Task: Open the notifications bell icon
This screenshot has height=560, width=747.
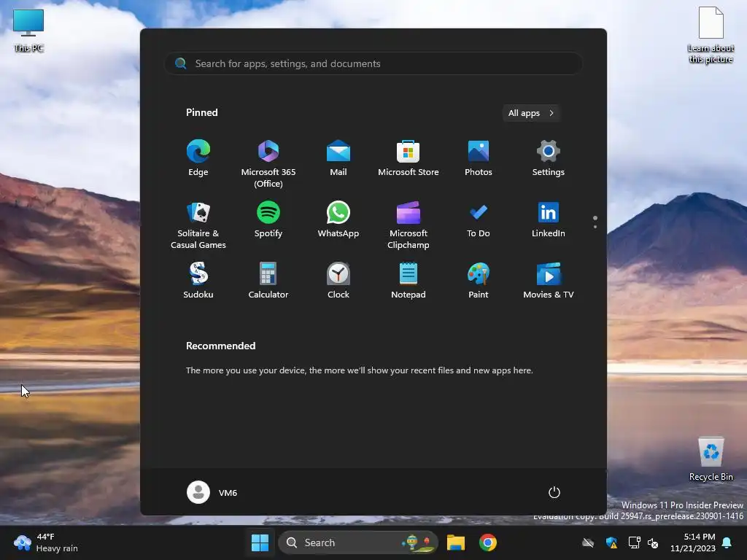Action: 727,542
